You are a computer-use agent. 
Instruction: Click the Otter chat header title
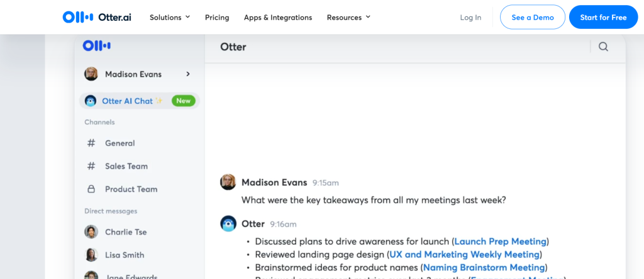tap(233, 47)
